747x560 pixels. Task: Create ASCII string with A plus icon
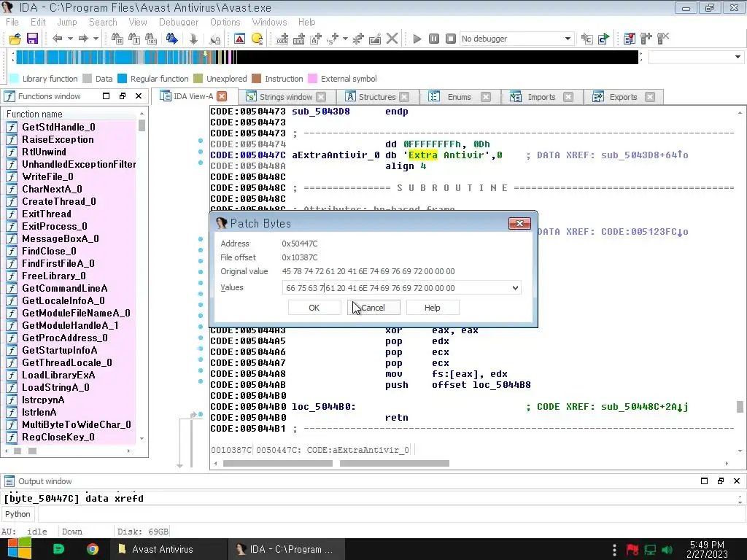click(316, 39)
